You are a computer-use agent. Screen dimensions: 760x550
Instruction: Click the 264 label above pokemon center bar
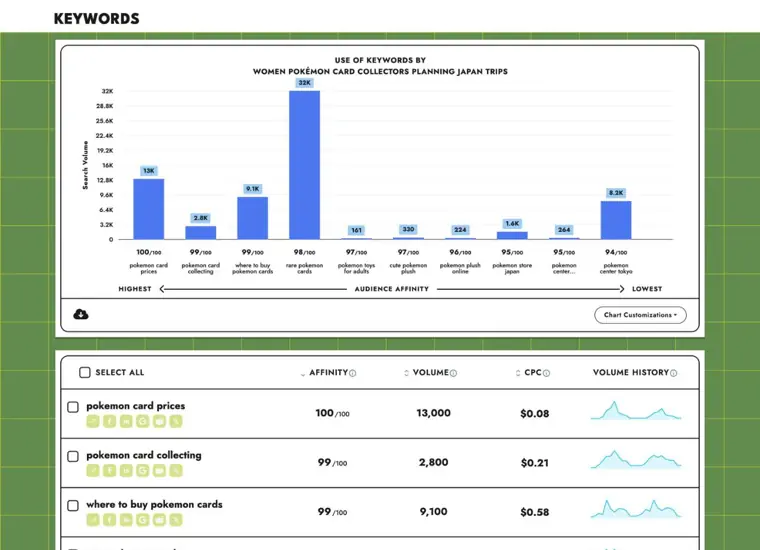[x=564, y=230]
